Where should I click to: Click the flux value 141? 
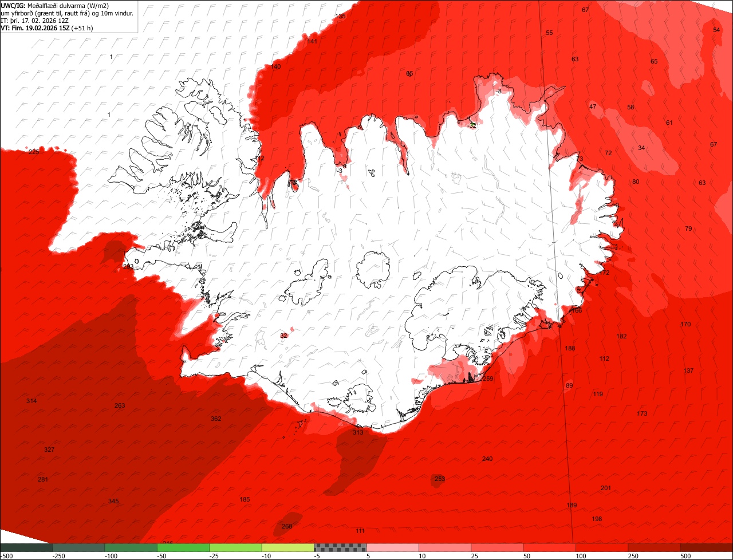point(312,41)
